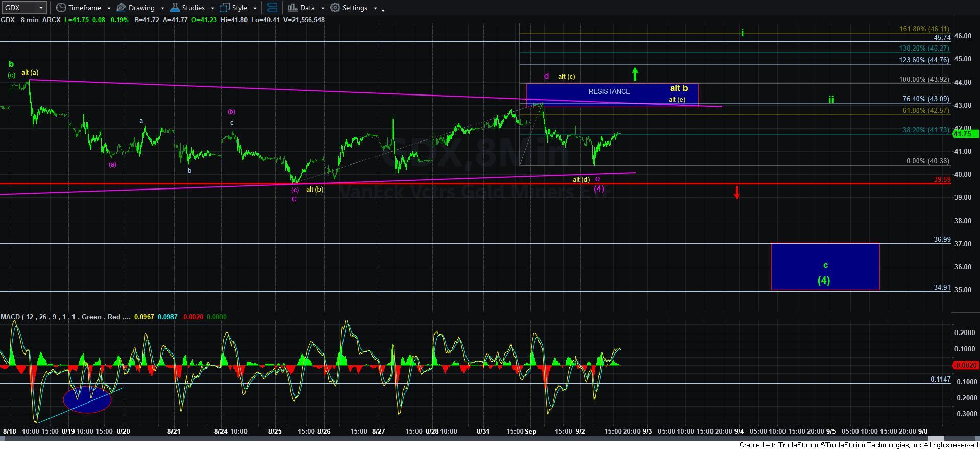The width and height of the screenshot is (980, 449).
Task: Click the -0.1147 MACD level label
Action: (x=939, y=379)
